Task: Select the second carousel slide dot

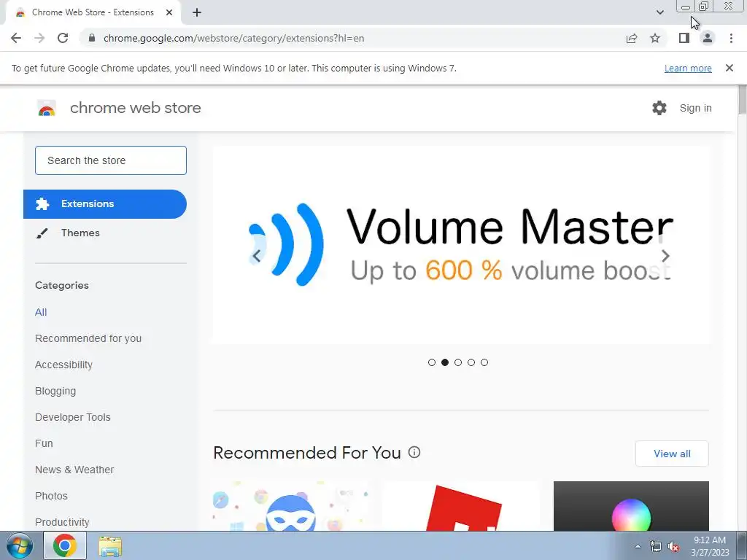Action: (x=445, y=362)
